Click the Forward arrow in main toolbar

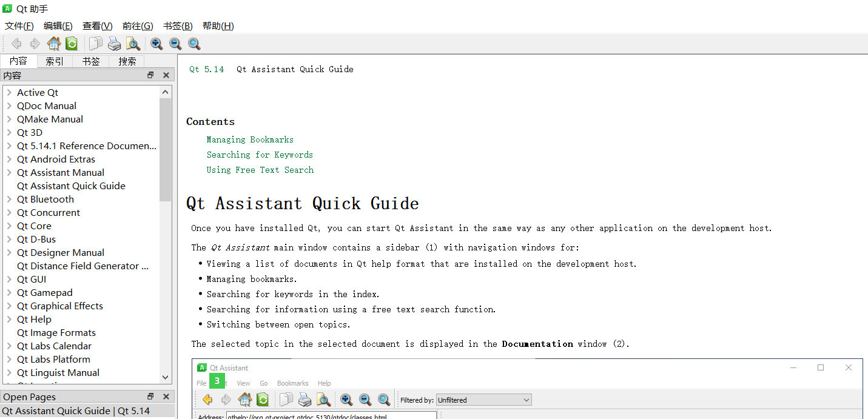click(35, 44)
